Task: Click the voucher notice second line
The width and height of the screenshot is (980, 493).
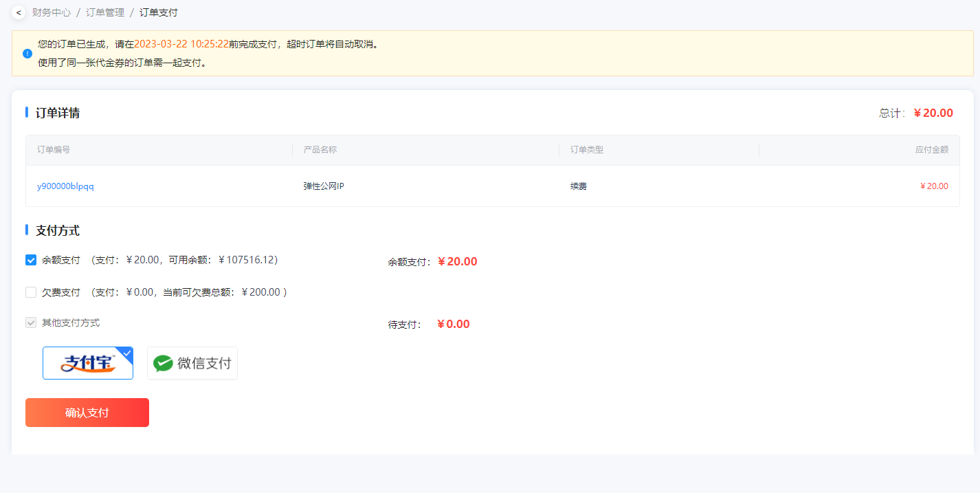Action: (122, 63)
